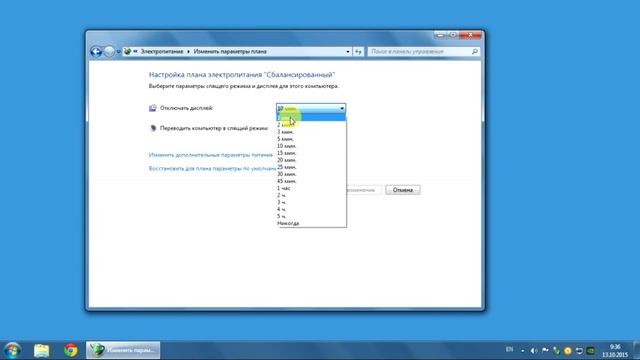Click the Show desktop strip
The width and height of the screenshot is (640, 360).
[x=637, y=350]
